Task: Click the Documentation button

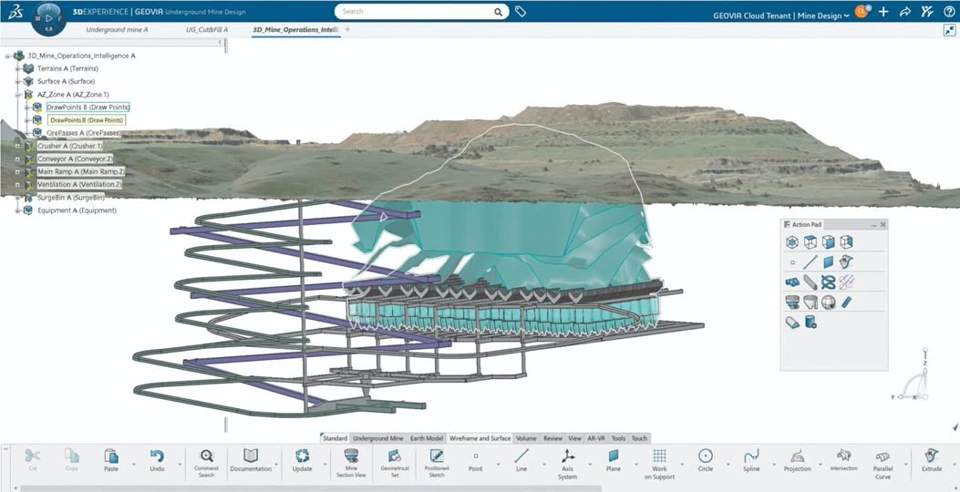Action: point(250,460)
